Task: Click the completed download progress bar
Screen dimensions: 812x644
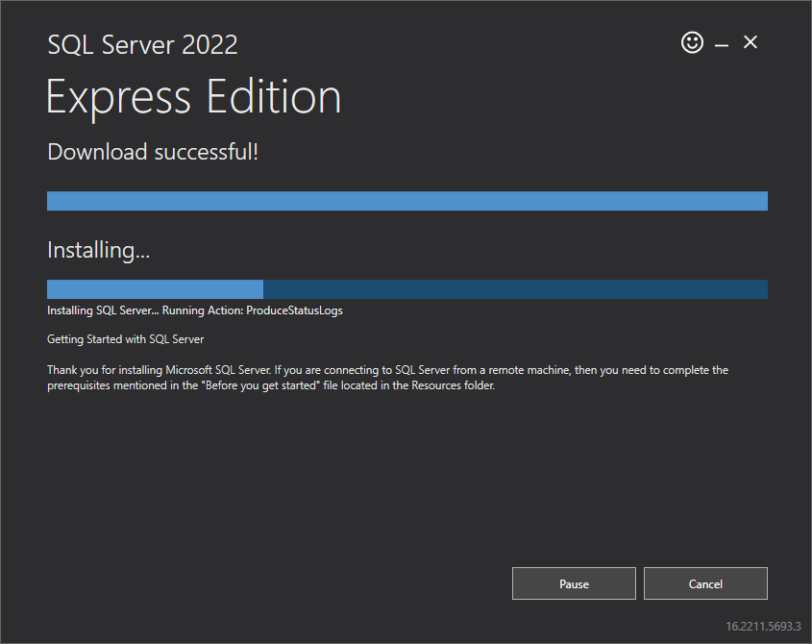Action: pyautogui.click(x=406, y=201)
